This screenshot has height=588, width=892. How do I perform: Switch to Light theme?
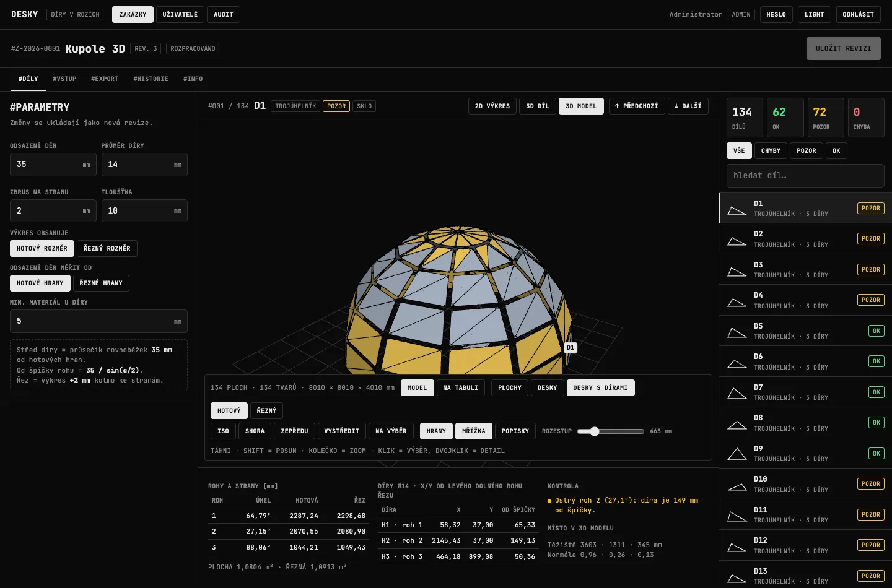pos(815,14)
